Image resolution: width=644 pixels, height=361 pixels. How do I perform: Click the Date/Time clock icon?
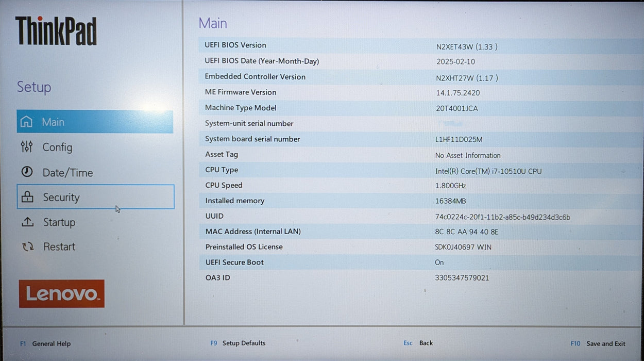coord(27,172)
